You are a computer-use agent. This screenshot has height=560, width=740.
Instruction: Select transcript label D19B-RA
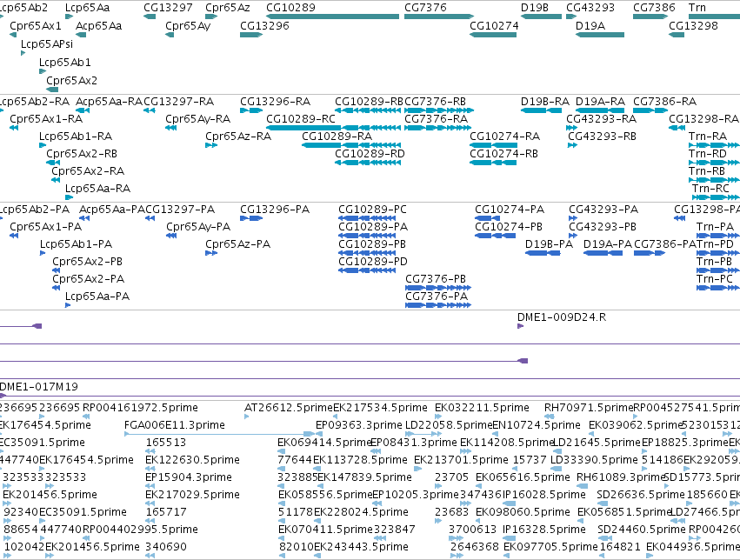pyautogui.click(x=545, y=102)
